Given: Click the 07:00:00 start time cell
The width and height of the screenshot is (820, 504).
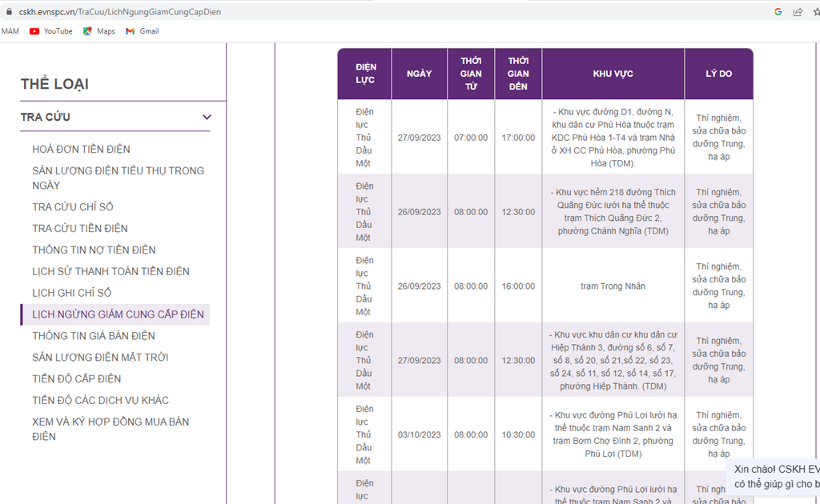Looking at the screenshot, I should (471, 138).
